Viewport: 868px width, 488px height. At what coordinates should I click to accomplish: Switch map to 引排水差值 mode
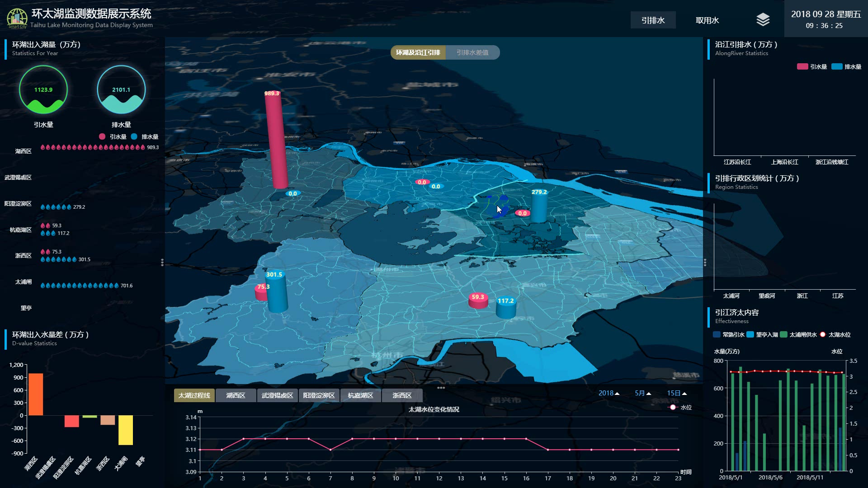472,52
